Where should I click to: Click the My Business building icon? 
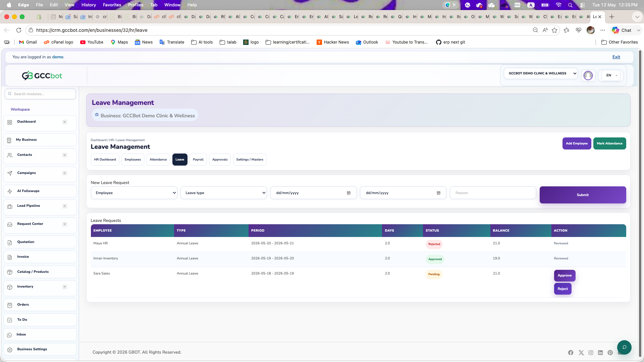coord(9,140)
